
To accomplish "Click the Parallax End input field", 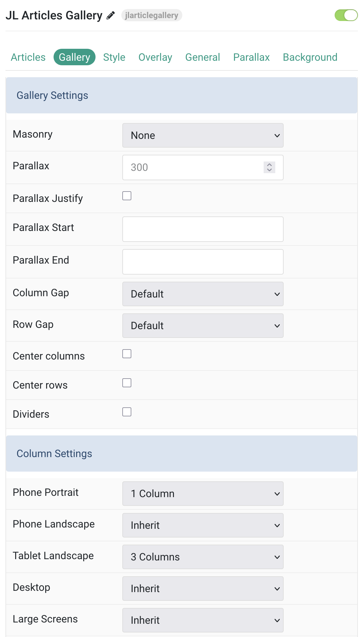I will 203,262.
